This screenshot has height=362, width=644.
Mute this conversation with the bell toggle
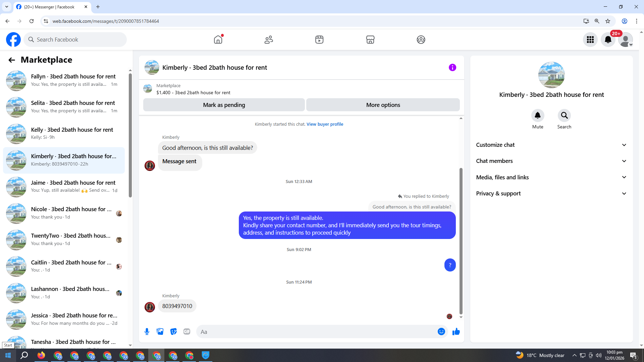click(x=537, y=116)
